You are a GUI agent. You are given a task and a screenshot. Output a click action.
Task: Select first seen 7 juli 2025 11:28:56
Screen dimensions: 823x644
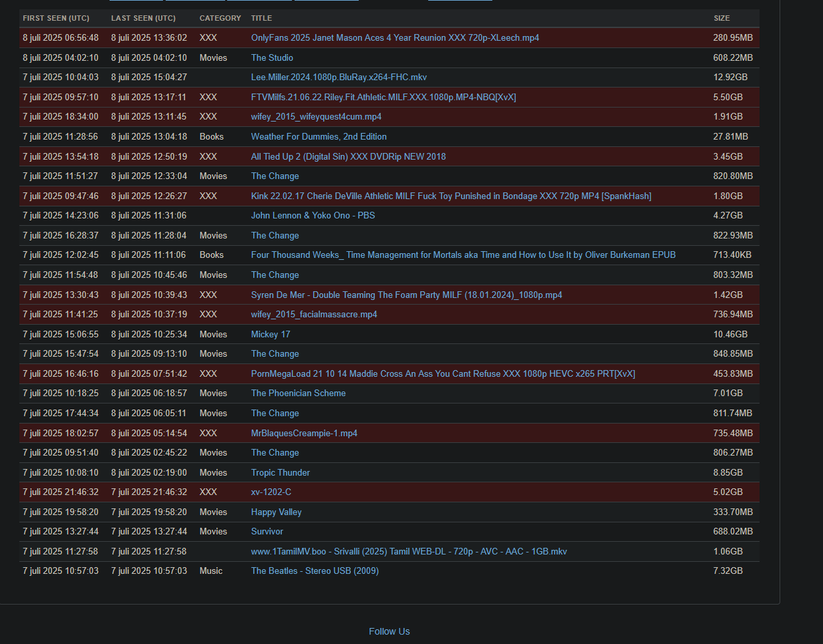pyautogui.click(x=60, y=137)
